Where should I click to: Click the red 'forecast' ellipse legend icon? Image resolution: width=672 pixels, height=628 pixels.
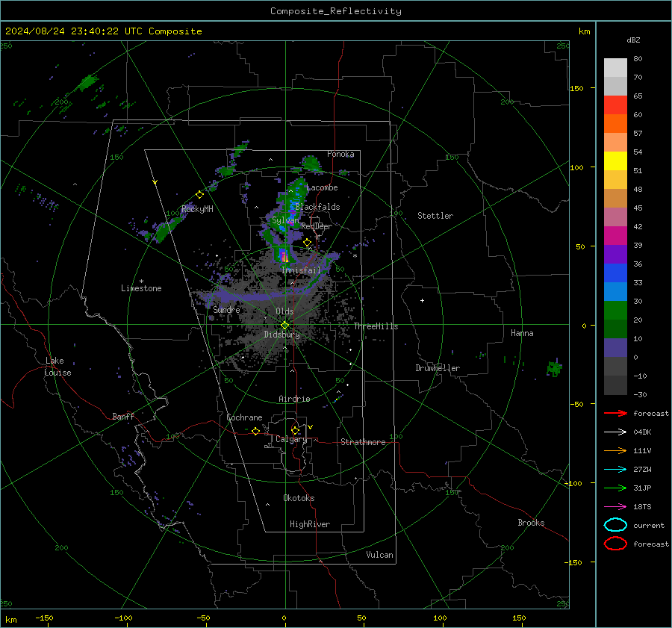pos(615,544)
